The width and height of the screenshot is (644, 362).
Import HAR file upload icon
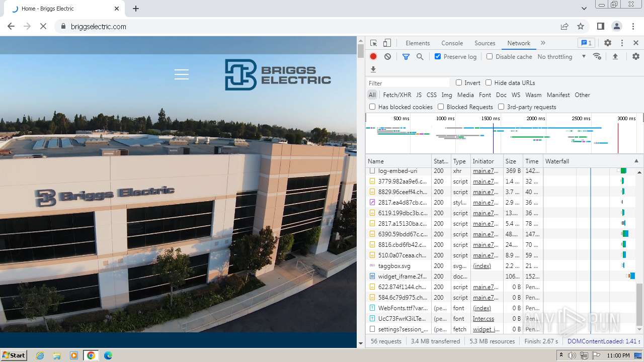(x=615, y=57)
